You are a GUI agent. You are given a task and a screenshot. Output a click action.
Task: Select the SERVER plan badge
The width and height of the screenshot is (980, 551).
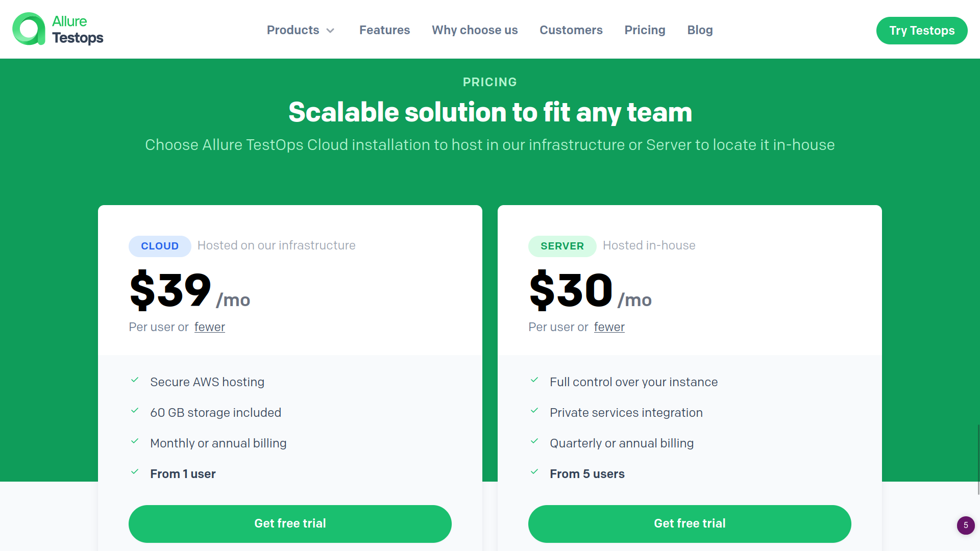pos(562,245)
